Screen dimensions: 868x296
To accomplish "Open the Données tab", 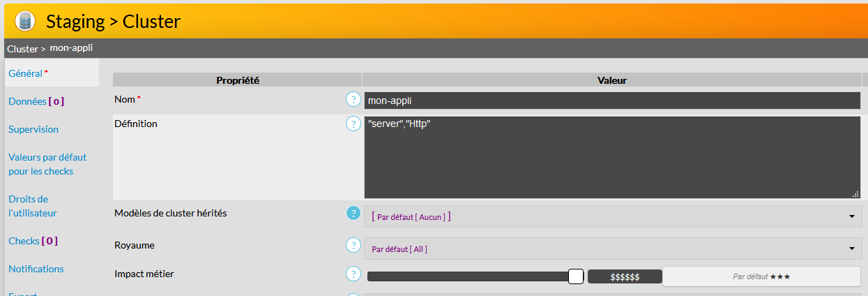I will [36, 101].
